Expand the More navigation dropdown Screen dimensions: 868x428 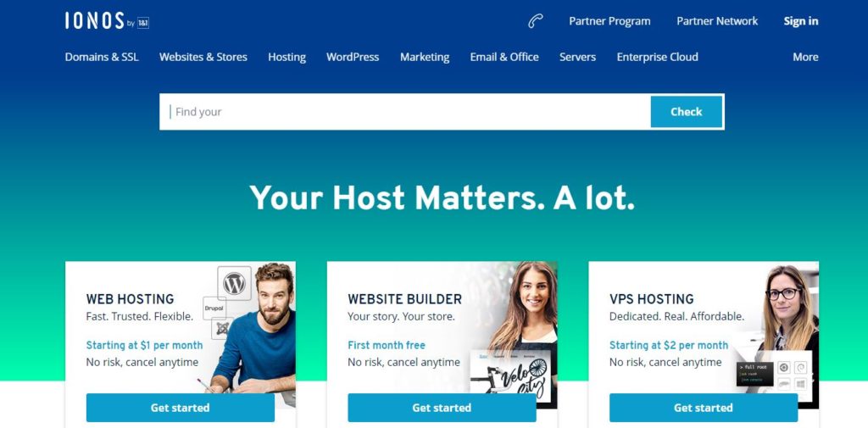(805, 57)
